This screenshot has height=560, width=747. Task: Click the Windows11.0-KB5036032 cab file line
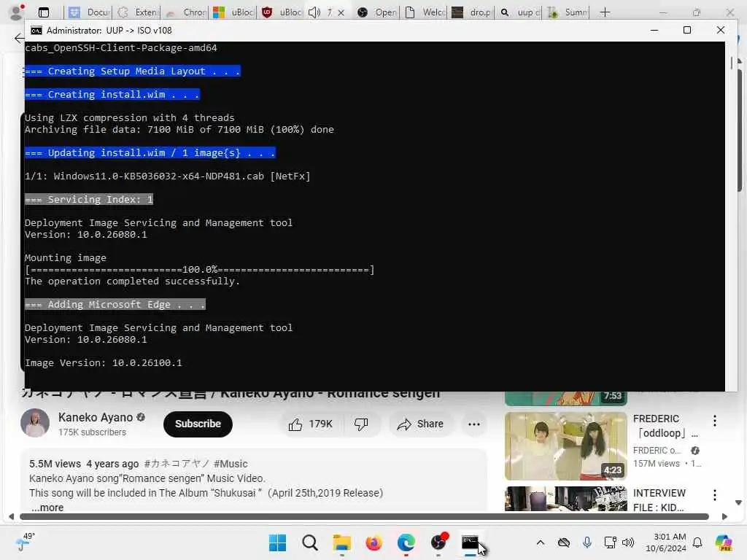pyautogui.click(x=167, y=176)
